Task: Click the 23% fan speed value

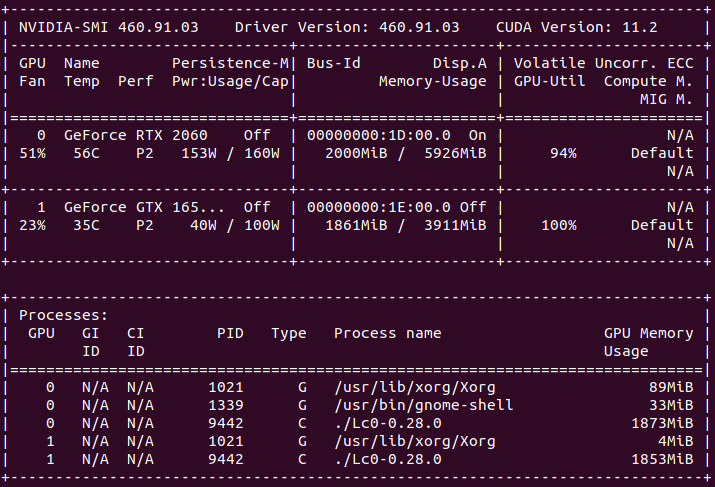Action: pyautogui.click(x=32, y=225)
